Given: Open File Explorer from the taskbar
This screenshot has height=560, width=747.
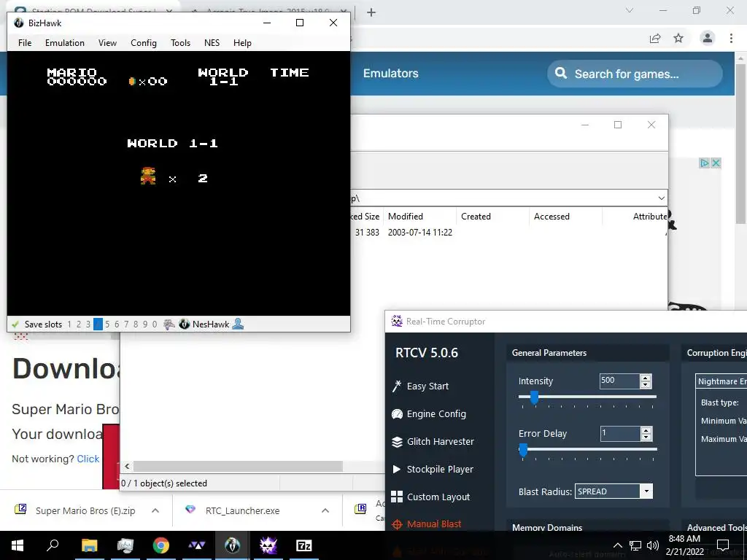Looking at the screenshot, I should 89,545.
